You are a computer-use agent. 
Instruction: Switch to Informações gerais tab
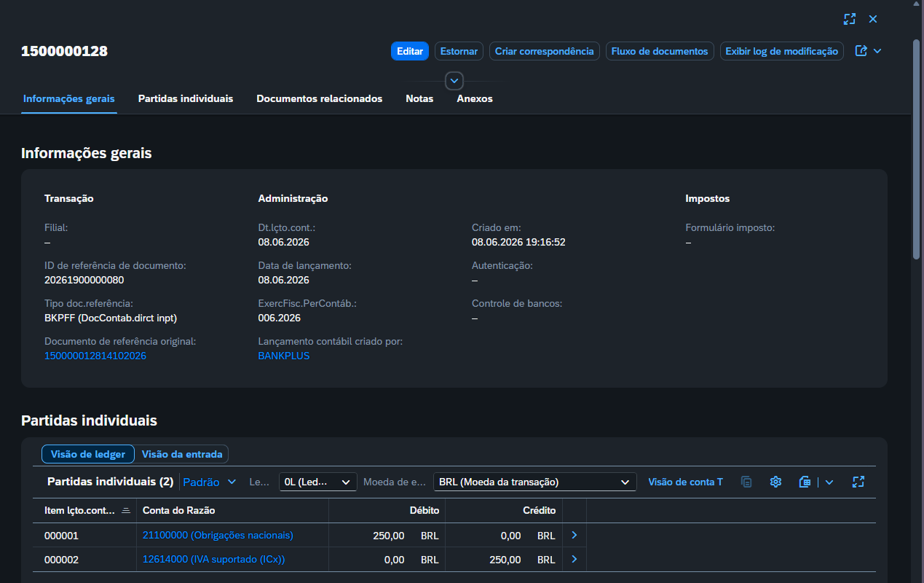(69, 98)
